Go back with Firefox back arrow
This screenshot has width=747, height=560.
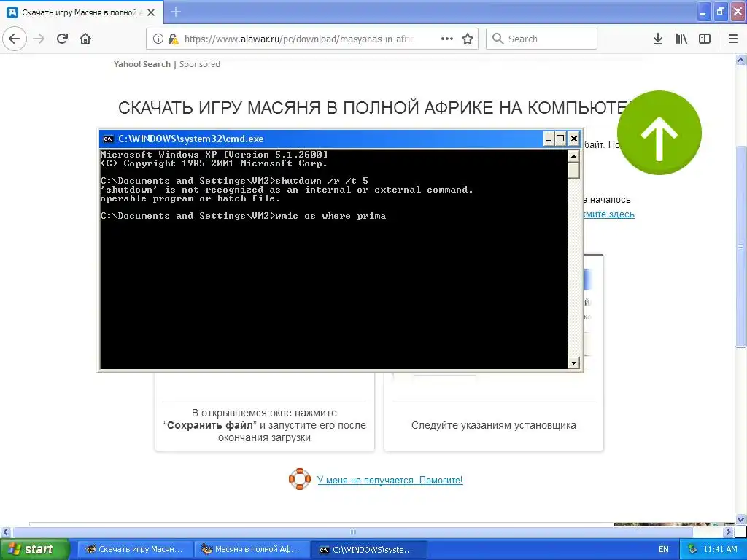click(15, 39)
